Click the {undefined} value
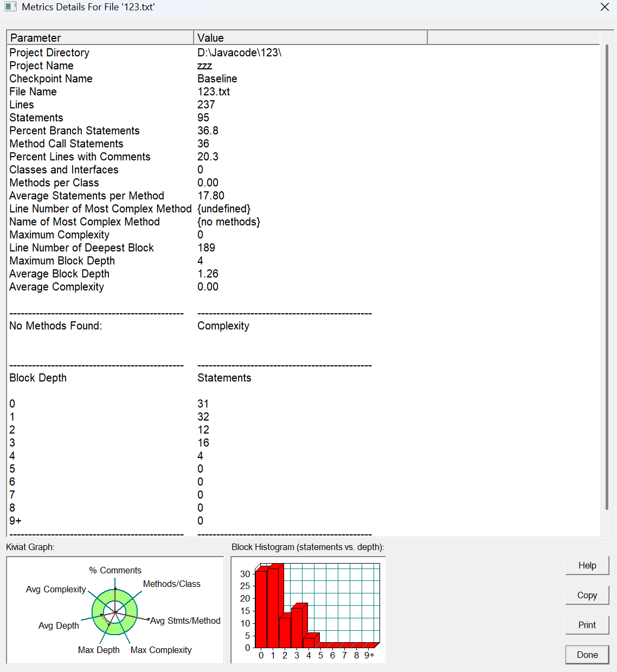The width and height of the screenshot is (617, 672). [224, 209]
